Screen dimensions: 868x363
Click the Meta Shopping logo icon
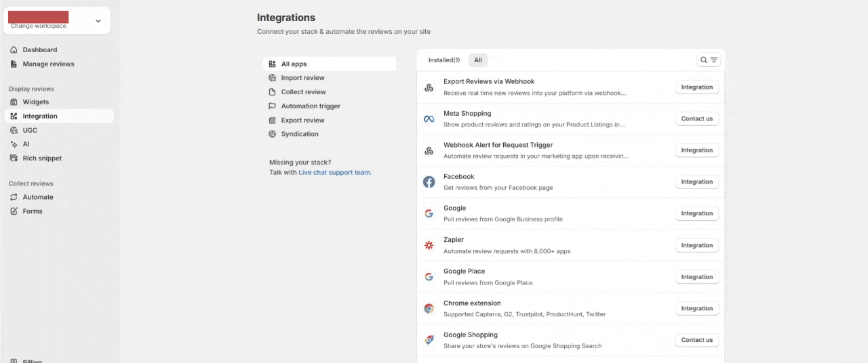point(429,119)
